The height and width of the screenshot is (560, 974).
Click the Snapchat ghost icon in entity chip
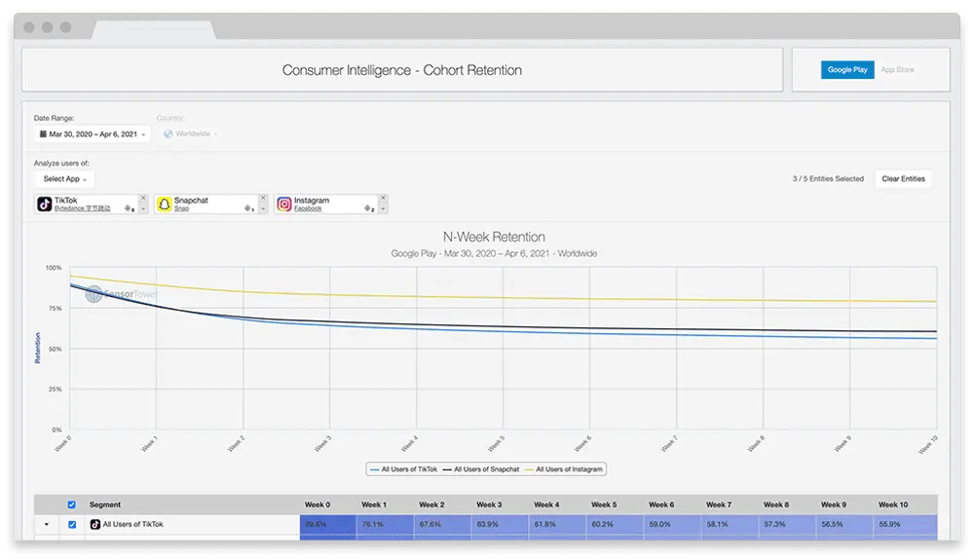[164, 205]
